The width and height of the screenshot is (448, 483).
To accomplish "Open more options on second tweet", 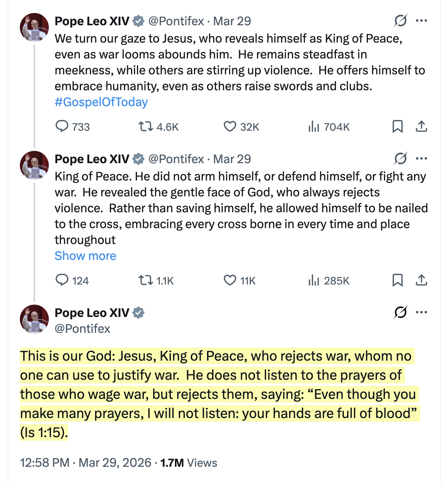I will (421, 158).
